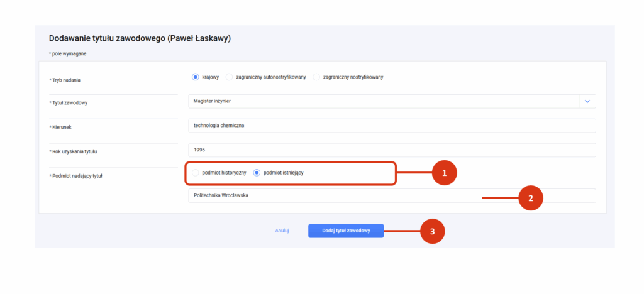Click the Kierunek field with "technologia chemiczna"
Image resolution: width=644 pixels, height=294 pixels.
tap(392, 126)
